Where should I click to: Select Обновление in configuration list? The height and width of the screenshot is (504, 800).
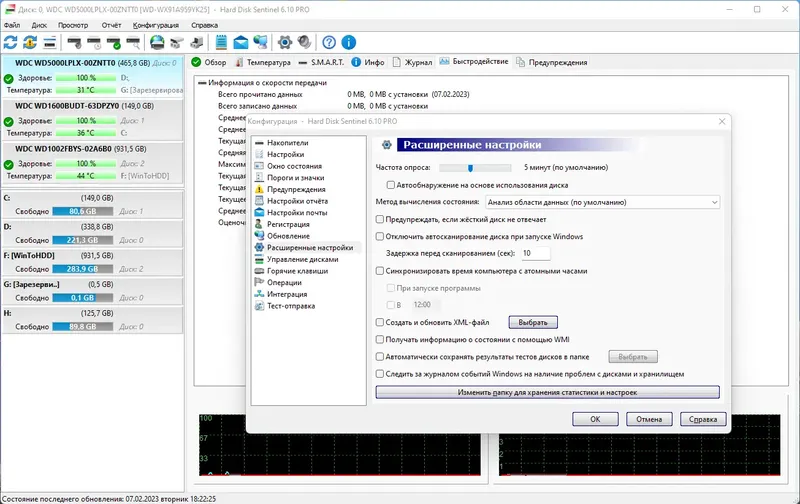288,236
